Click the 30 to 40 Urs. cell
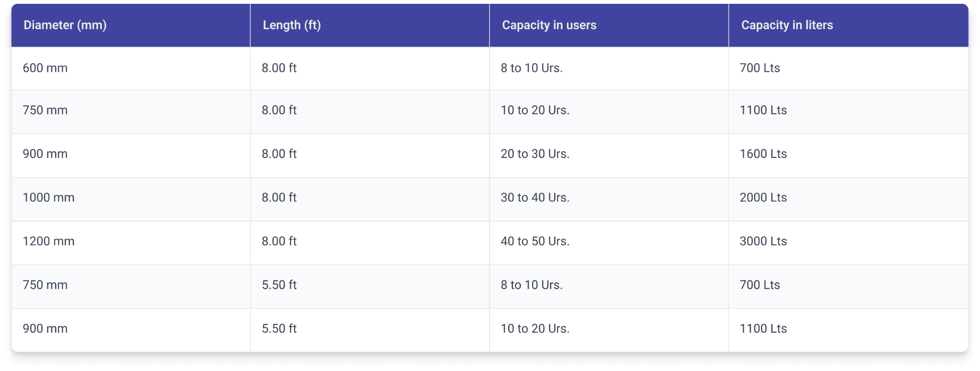Screen dimensions: 980x371 [535, 198]
